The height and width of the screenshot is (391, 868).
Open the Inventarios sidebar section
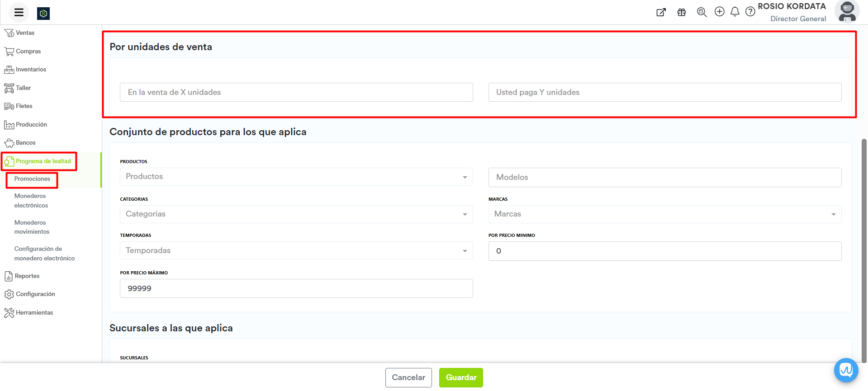point(31,70)
